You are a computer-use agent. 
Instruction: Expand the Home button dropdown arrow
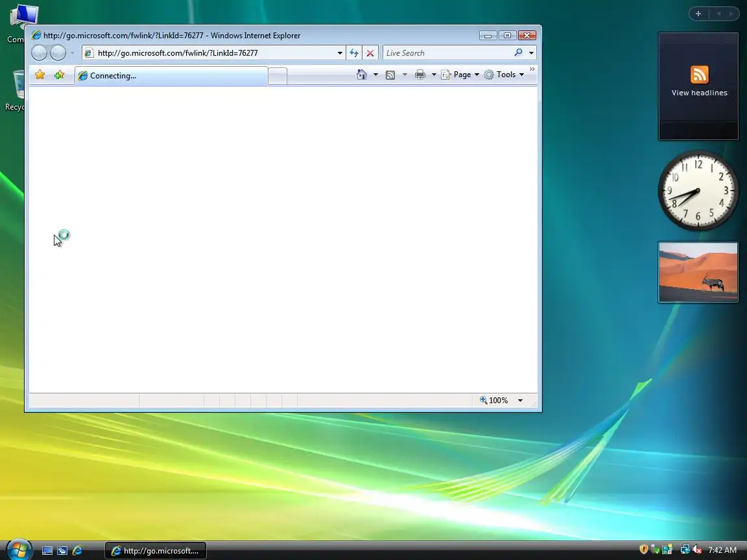click(x=375, y=75)
